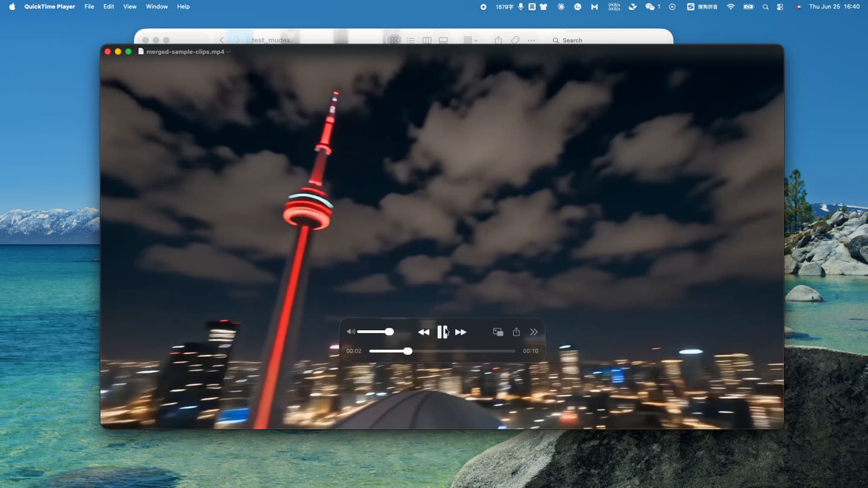Open Control Center from menu bar

point(780,7)
